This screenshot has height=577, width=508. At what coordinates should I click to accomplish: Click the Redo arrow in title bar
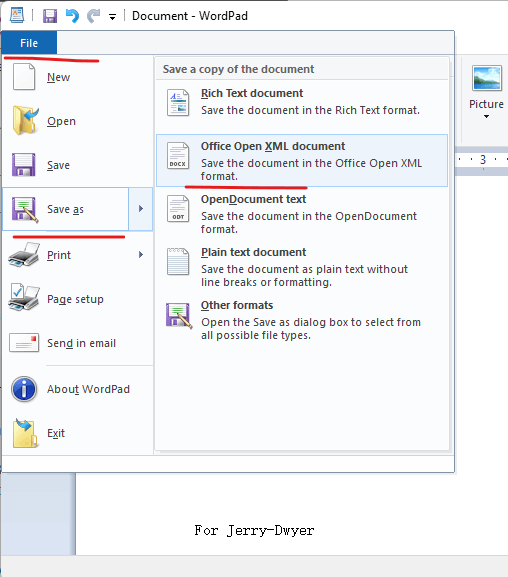[x=94, y=16]
